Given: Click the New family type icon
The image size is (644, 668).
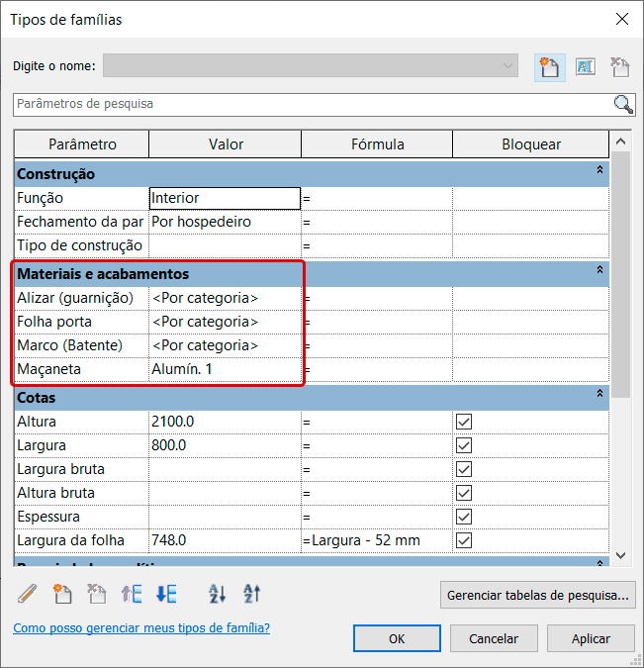Looking at the screenshot, I should (549, 67).
